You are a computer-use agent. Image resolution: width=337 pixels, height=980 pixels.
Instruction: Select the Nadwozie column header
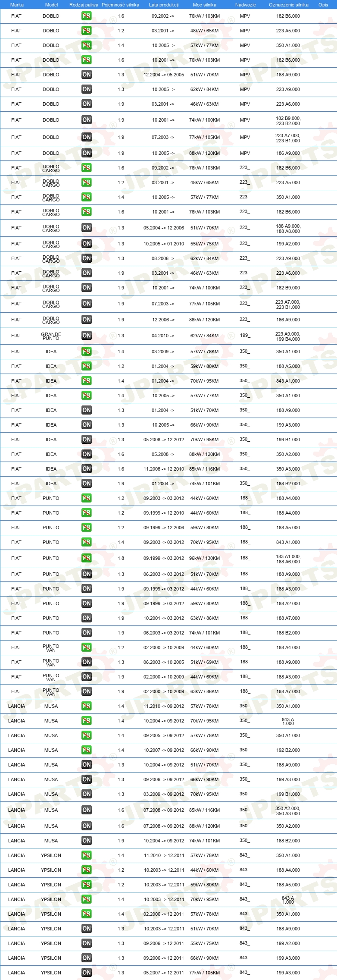[x=246, y=5]
